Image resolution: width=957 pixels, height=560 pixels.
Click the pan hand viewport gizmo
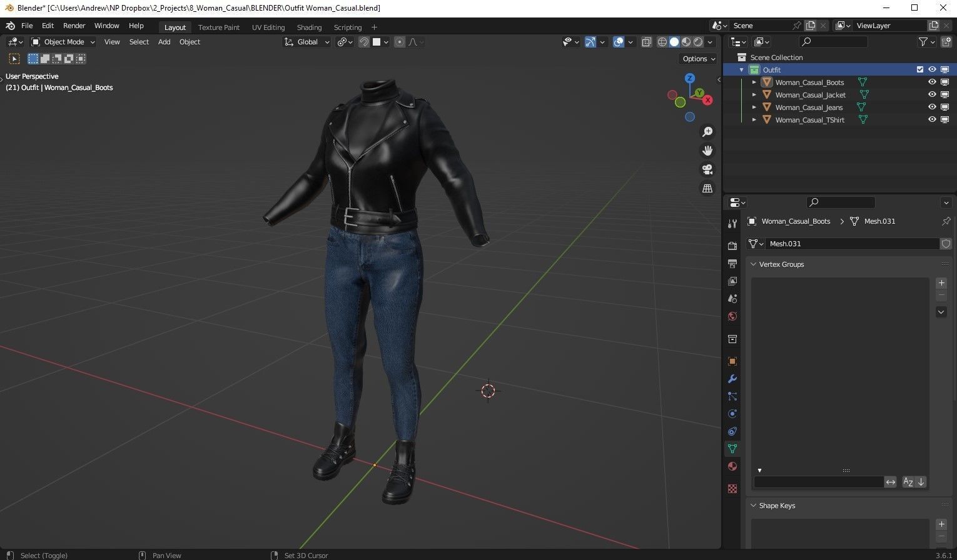(x=707, y=151)
